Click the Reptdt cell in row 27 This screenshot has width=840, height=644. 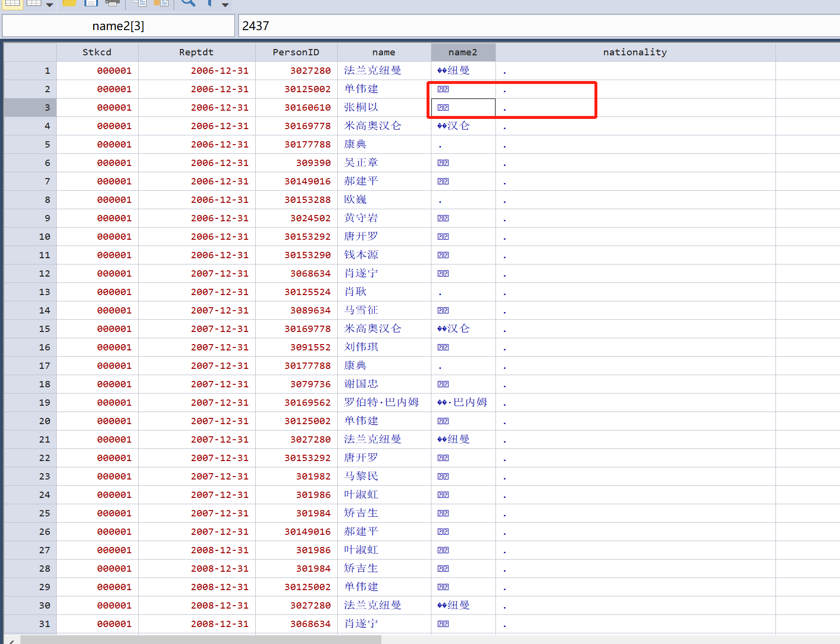(x=197, y=550)
